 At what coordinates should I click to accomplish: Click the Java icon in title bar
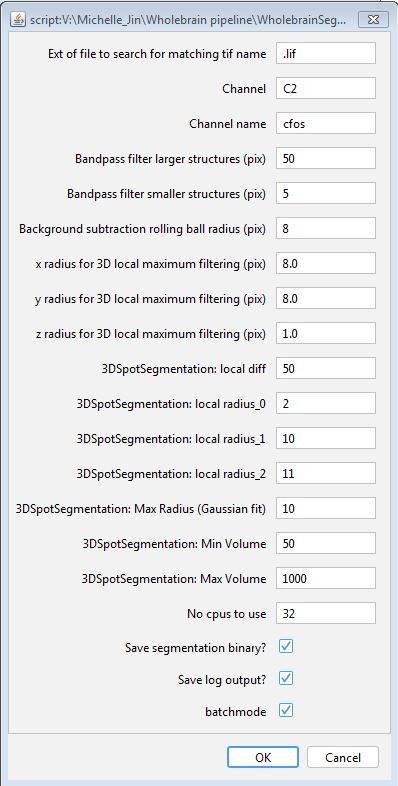point(18,20)
